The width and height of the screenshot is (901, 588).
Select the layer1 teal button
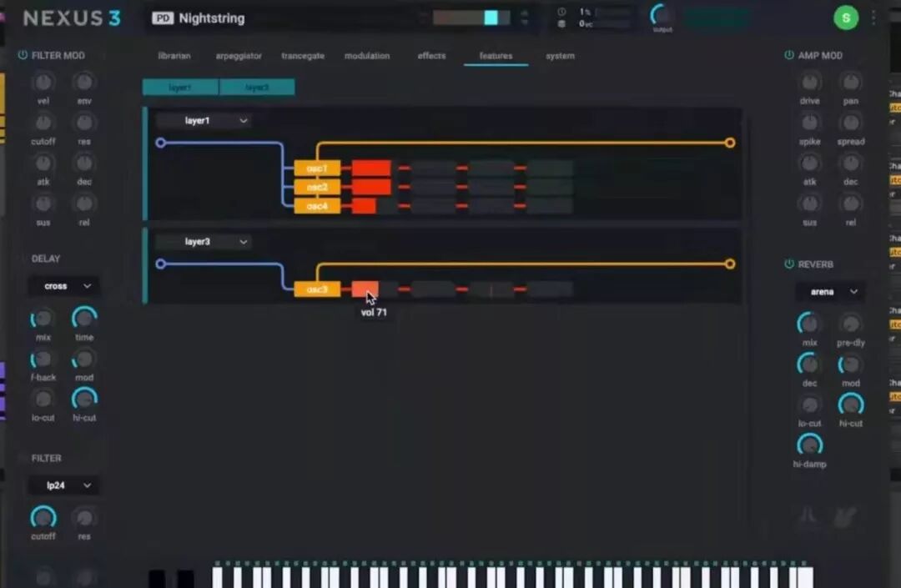pos(180,88)
